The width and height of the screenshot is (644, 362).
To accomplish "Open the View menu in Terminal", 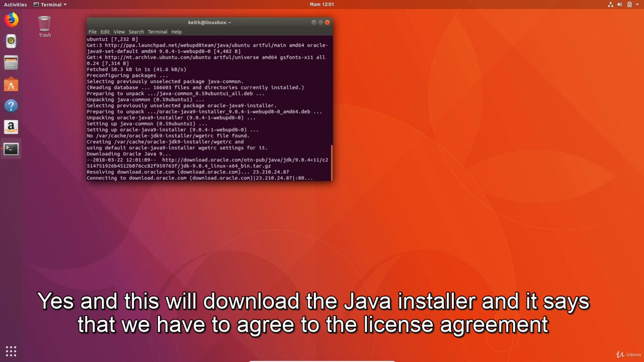I will (x=119, y=32).
